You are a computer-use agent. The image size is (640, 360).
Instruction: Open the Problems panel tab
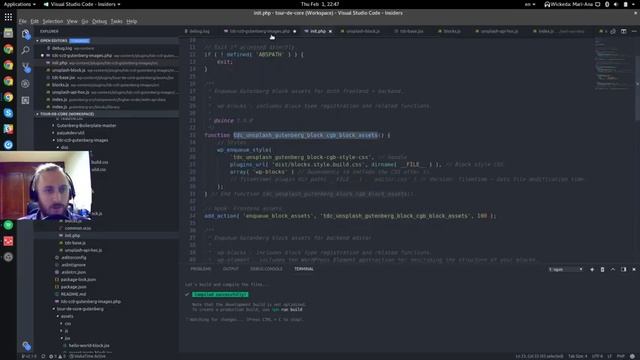pos(201,269)
